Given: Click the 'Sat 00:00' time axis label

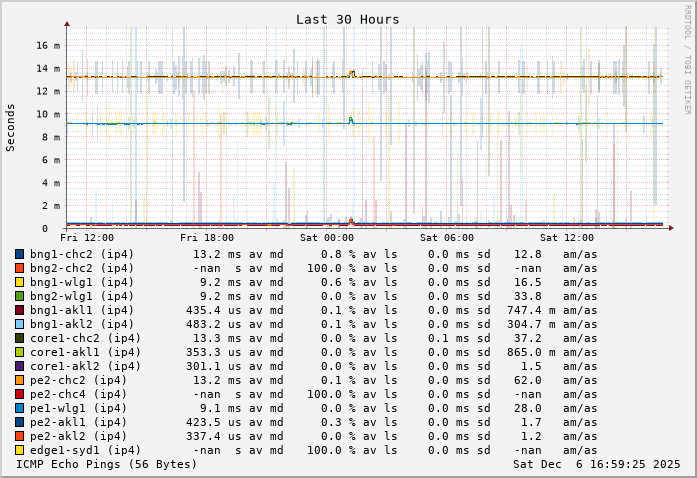Looking at the screenshot, I should 327,238.
